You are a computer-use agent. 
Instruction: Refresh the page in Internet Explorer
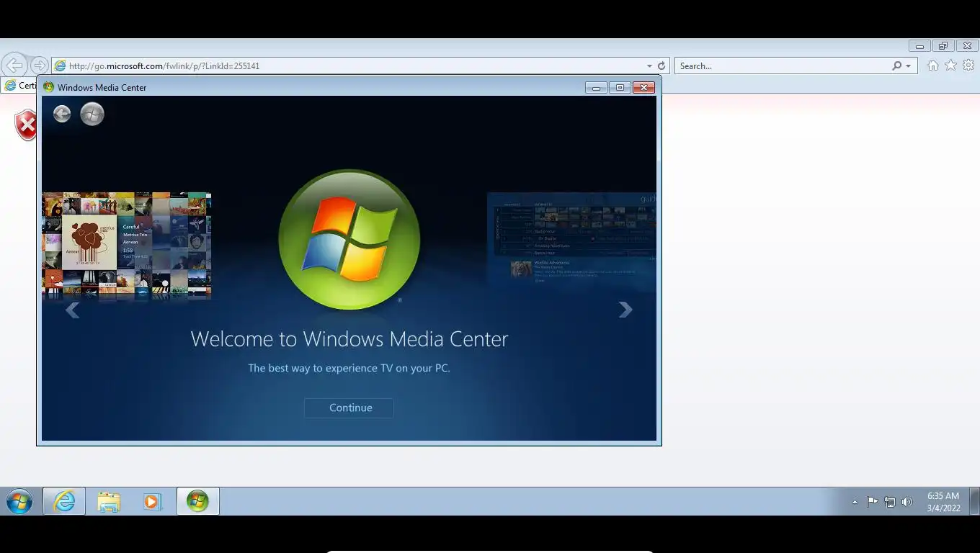point(661,66)
